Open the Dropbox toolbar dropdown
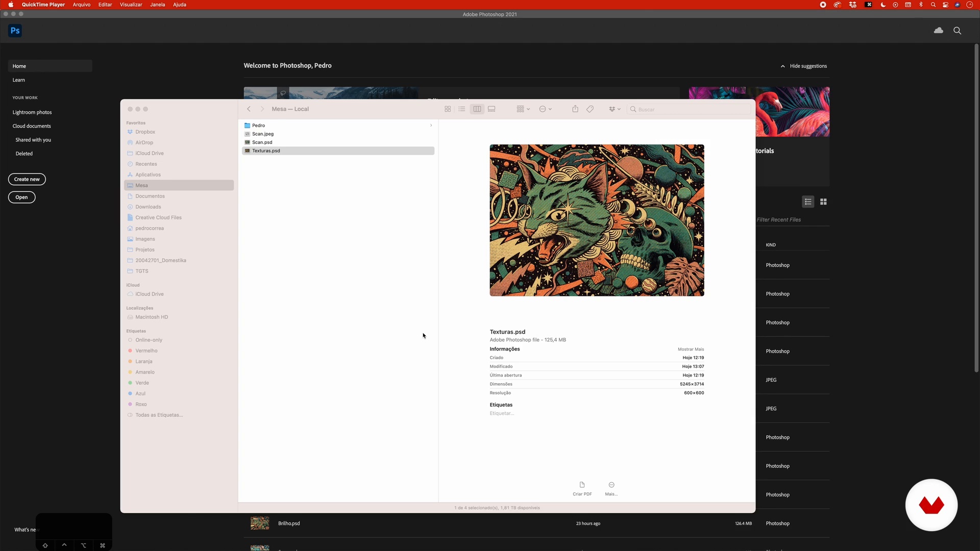 point(615,109)
